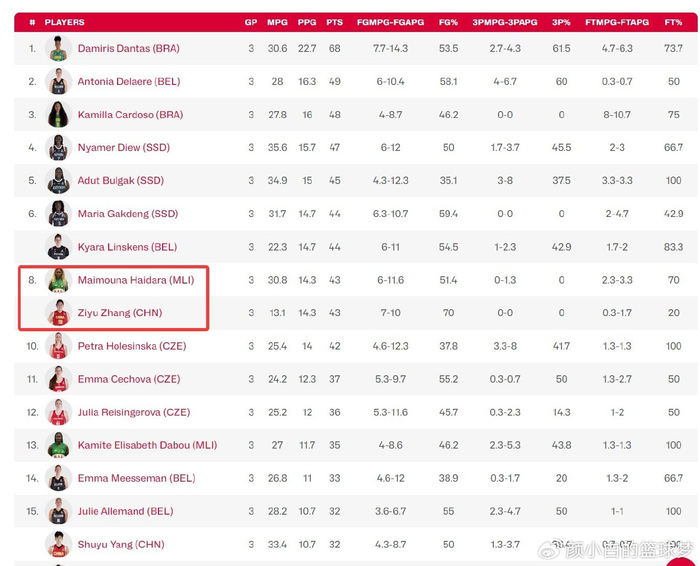
Task: Click Emma Meesseman's avatar image
Action: click(59, 479)
